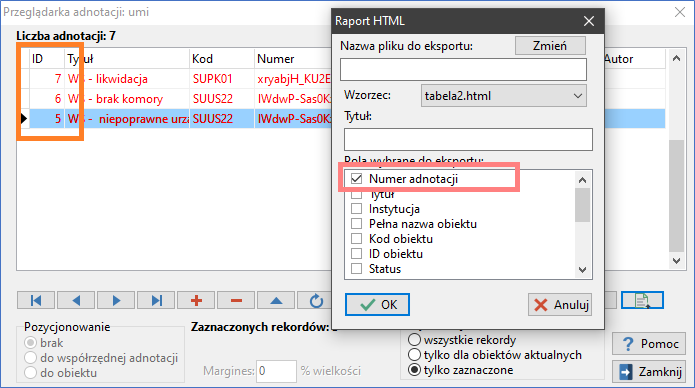
Task: Toggle Numer adnotacji checkbox
Action: click(x=356, y=179)
